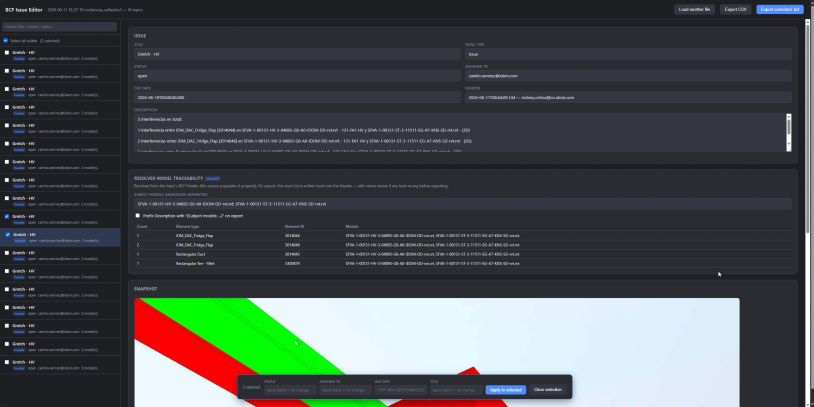814x407 pixels.
Task: Uncheck the highlighted issue row's checkbox
Action: [7, 235]
